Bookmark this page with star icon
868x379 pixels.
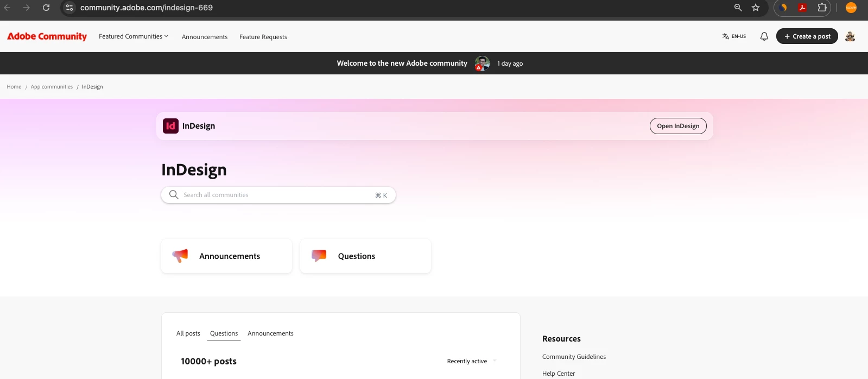coord(756,8)
